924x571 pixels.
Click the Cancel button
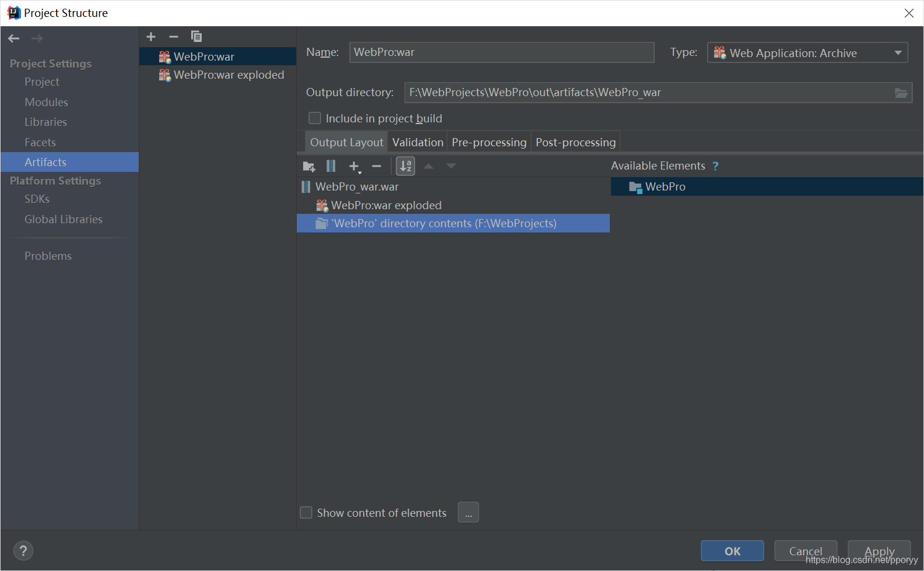(x=806, y=551)
